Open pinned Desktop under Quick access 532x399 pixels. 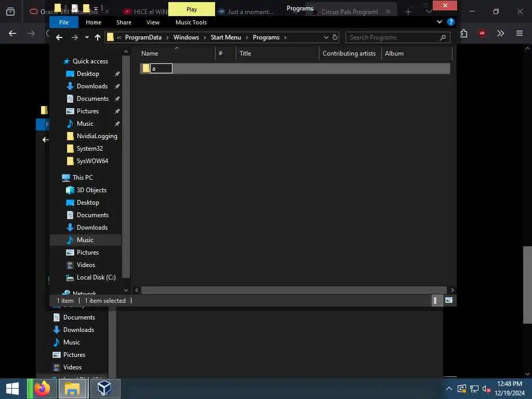(x=88, y=74)
